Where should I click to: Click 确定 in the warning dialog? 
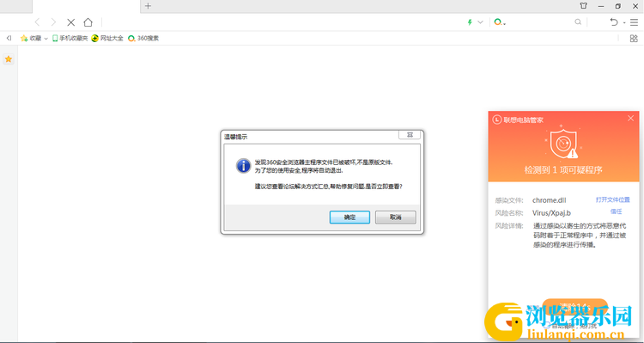[x=349, y=217]
